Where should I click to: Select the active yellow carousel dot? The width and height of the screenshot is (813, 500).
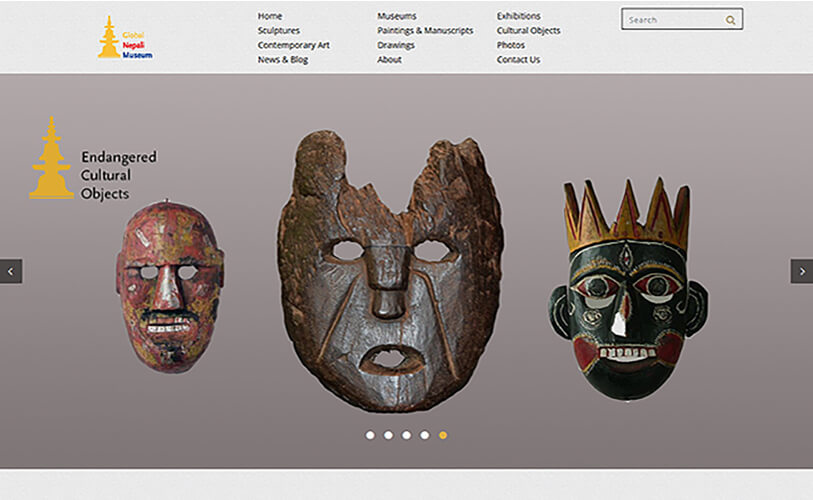tap(443, 435)
